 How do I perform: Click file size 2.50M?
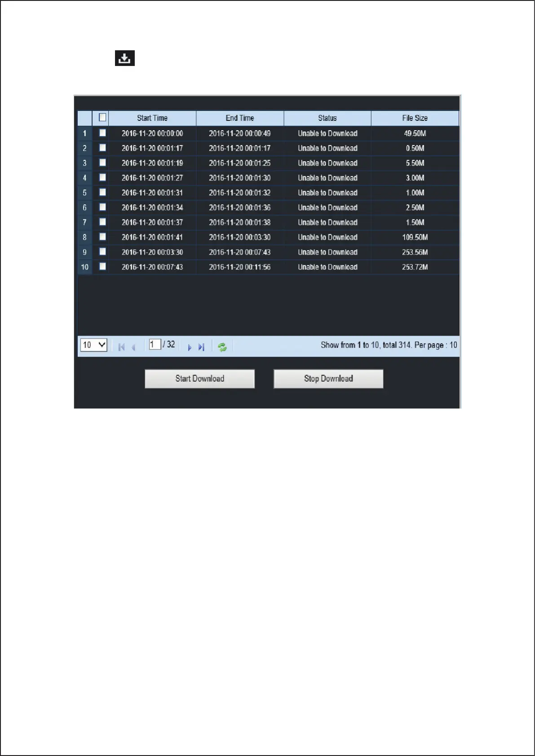415,207
